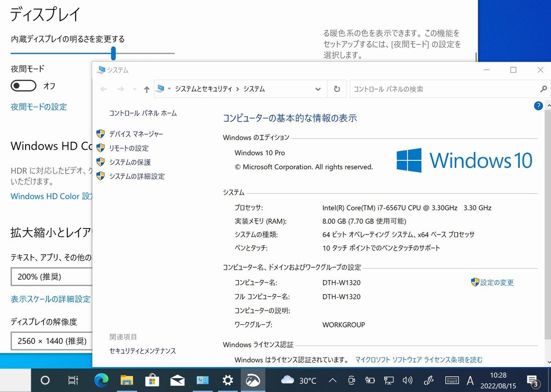551x392 pixels.
Task: Switch the IME input mode indicator A
Action: point(470,380)
